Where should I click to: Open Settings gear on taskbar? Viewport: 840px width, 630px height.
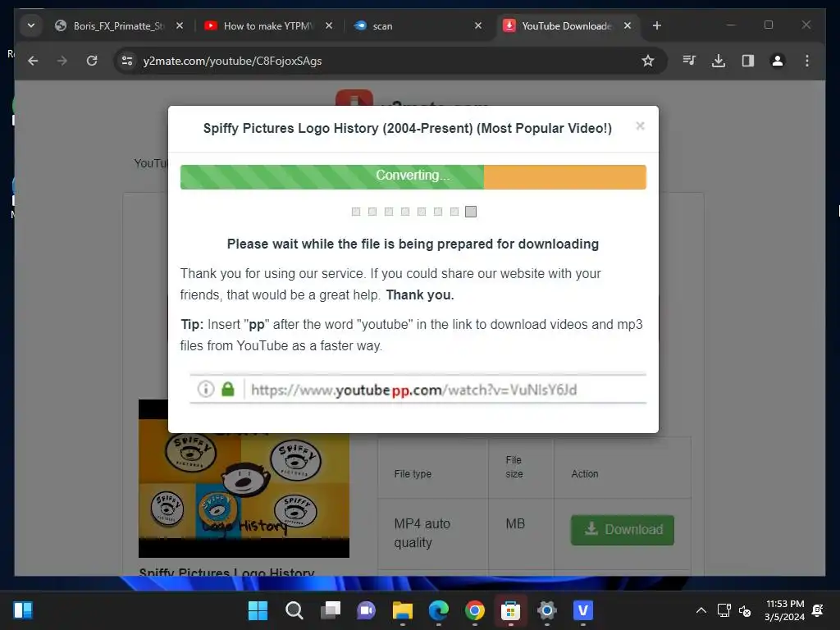click(547, 610)
